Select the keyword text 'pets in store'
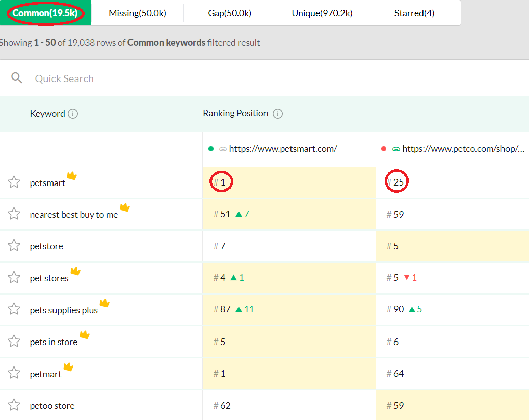529x420 pixels. [54, 343]
